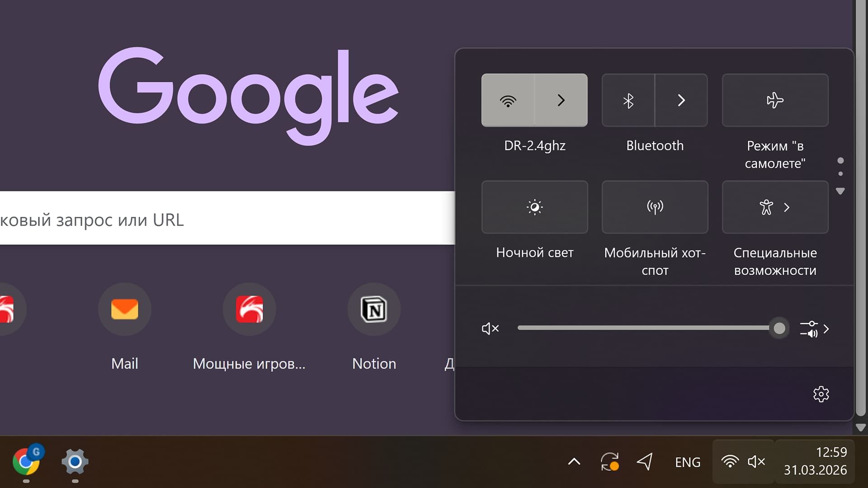Open the Mail shortcut
The height and width of the screenshot is (488, 868).
125,310
